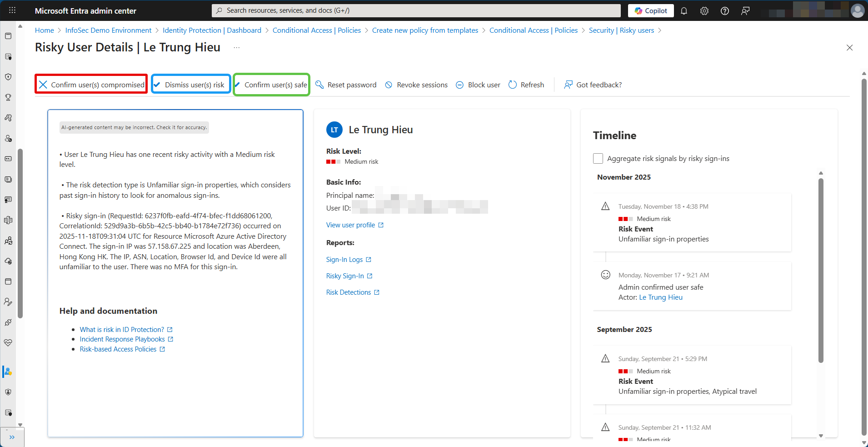Open the Copilot button
Viewport: 868px width, 447px height.
pyautogui.click(x=650, y=11)
